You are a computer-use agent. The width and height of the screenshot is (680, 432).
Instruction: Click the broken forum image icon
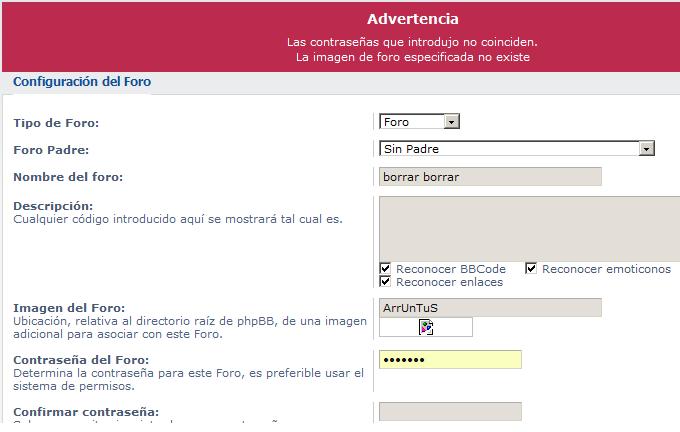tap(426, 327)
